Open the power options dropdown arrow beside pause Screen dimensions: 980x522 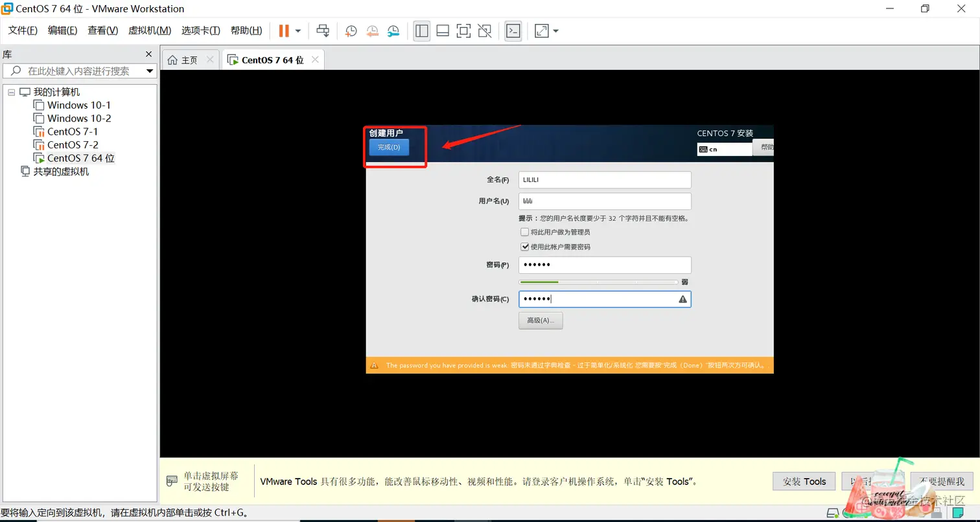point(298,30)
